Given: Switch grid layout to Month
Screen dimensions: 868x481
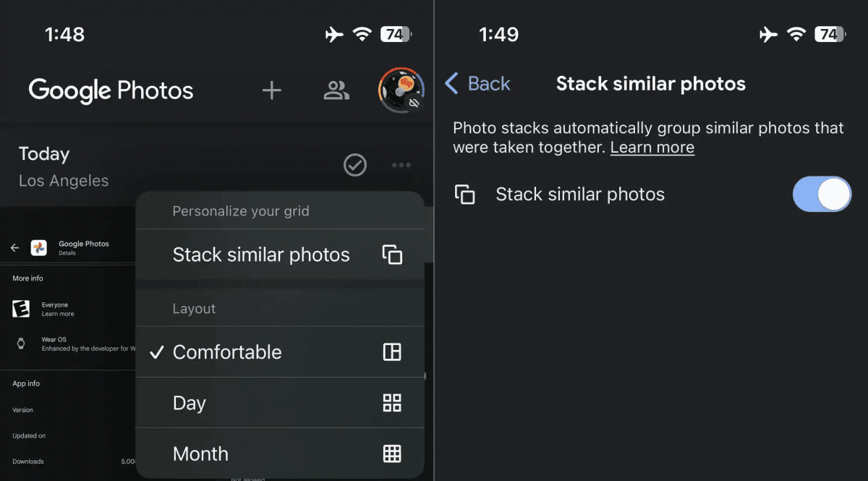Looking at the screenshot, I should 200,454.
